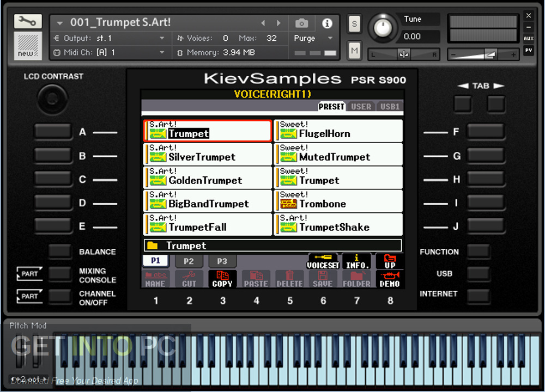545x392 pixels.
Task: Select the Sweet! Trombone voice
Action: [x=338, y=201]
